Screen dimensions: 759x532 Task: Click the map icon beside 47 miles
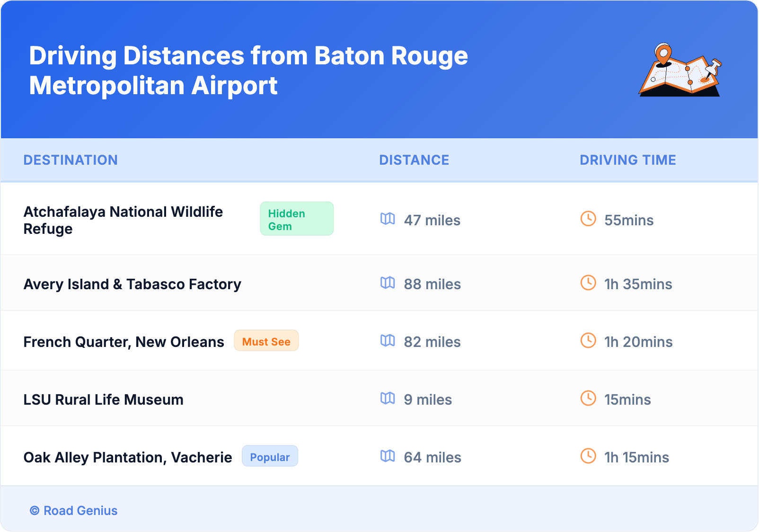(x=388, y=219)
